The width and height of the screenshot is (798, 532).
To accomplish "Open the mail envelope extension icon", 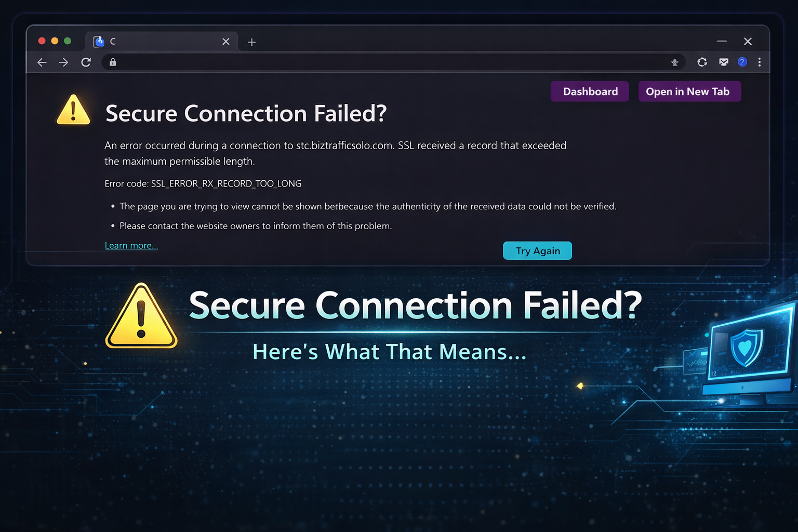I will [x=724, y=62].
